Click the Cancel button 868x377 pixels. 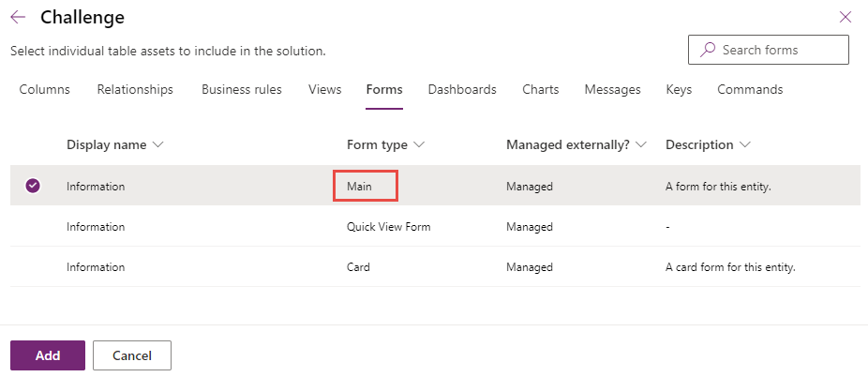(132, 355)
